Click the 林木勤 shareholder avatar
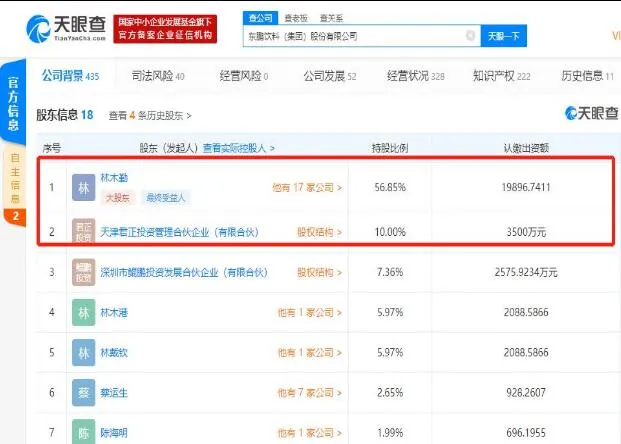621x444 pixels. 84,187
